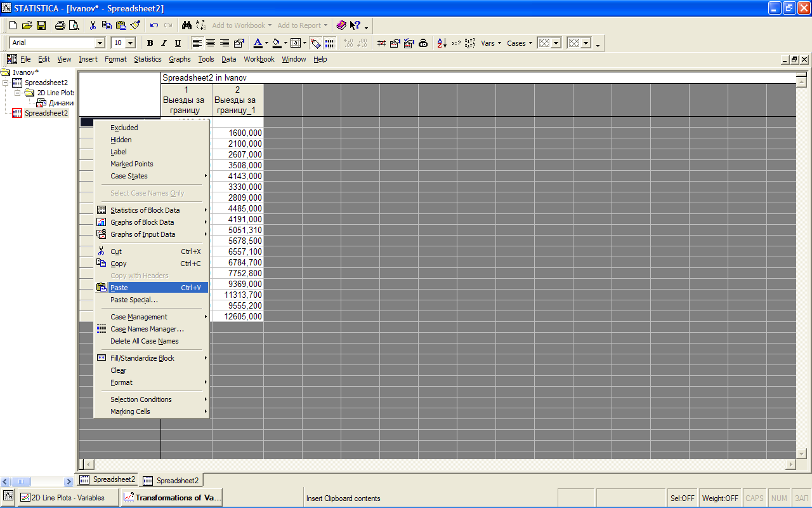Viewport: 812px width, 508px height.
Task: Collapse the Spreadsheet2 tree node
Action: pyautogui.click(x=6, y=83)
